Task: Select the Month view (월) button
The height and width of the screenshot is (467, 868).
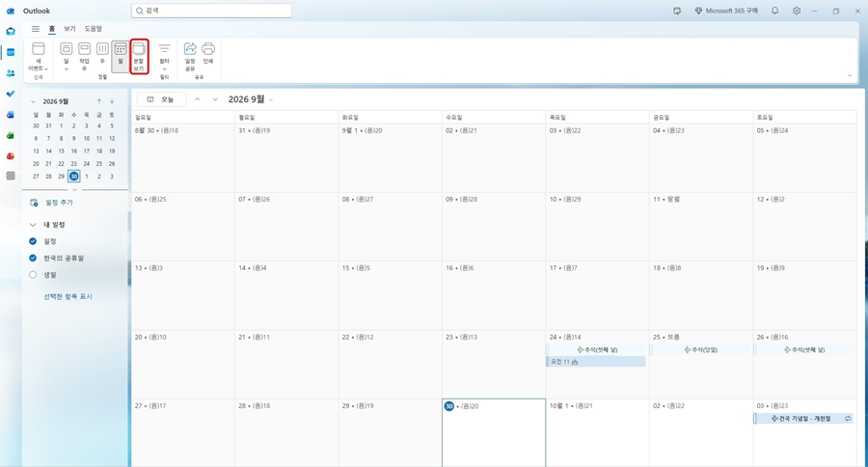Action: pyautogui.click(x=121, y=57)
